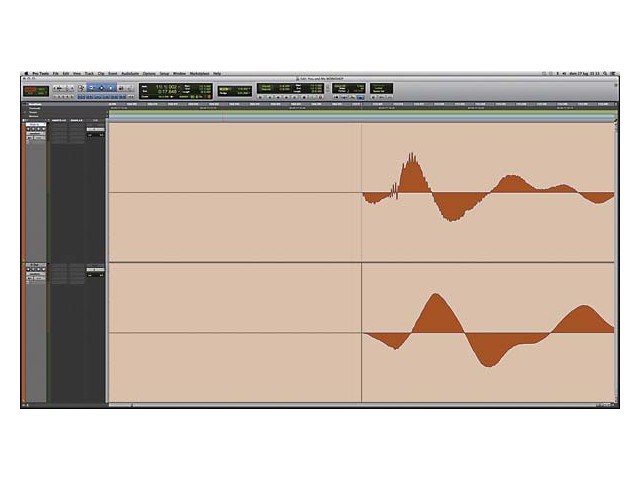Screen dimensions: 640x480
Task: Open Spotlight search in the menu bar
Action: coord(605,73)
